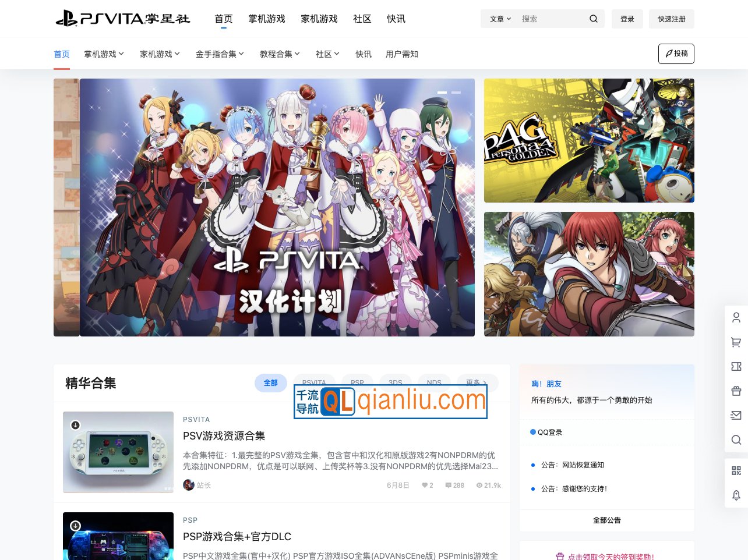Show the QR code icon panel
The width and height of the screenshot is (748, 560).
[x=736, y=471]
